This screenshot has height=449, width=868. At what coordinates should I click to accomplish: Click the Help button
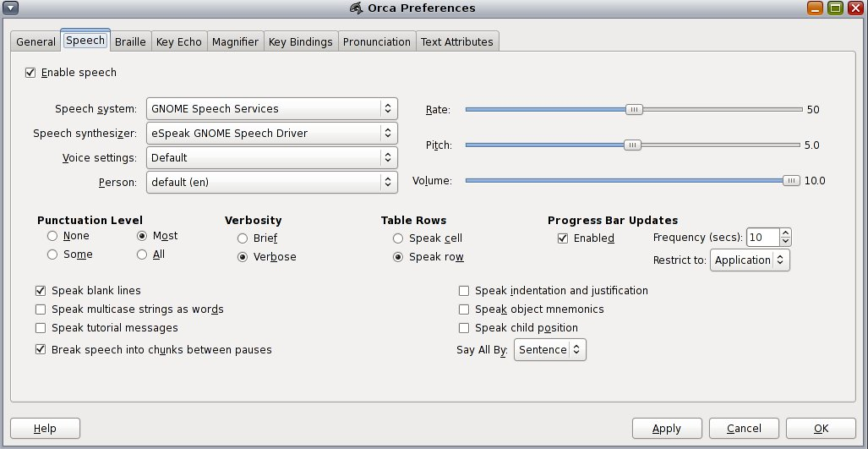[x=45, y=429]
